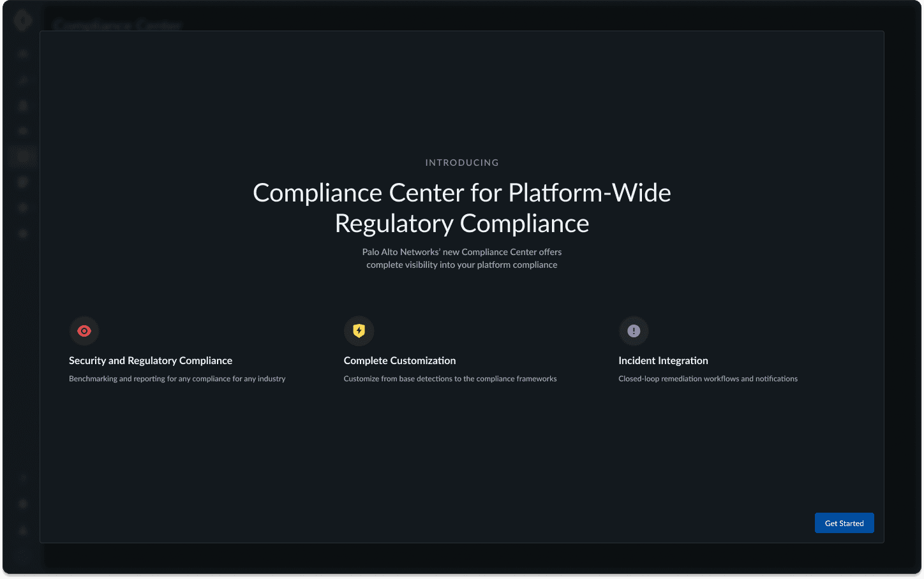Select the Security and Regulatory Compliance heading
This screenshot has width=924, height=579.
tap(151, 360)
